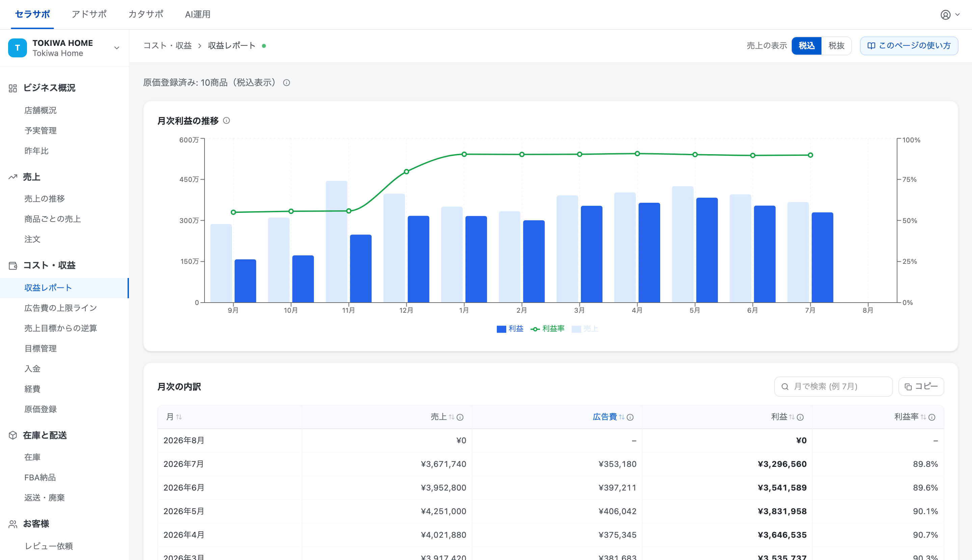The width and height of the screenshot is (972, 560).
Task: Click info icon in 広告費 column header
Action: pos(630,417)
